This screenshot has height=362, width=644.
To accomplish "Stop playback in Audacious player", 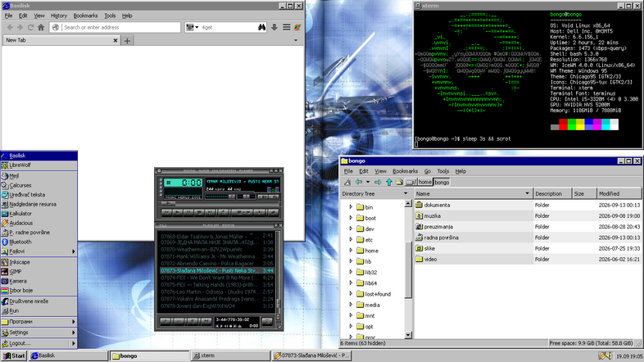I will [199, 213].
